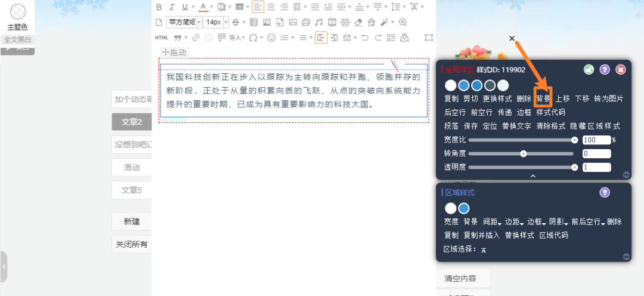The width and height of the screenshot is (644, 296).
Task: Click 区域代码 in 区域样式 panel
Action: pos(553,236)
